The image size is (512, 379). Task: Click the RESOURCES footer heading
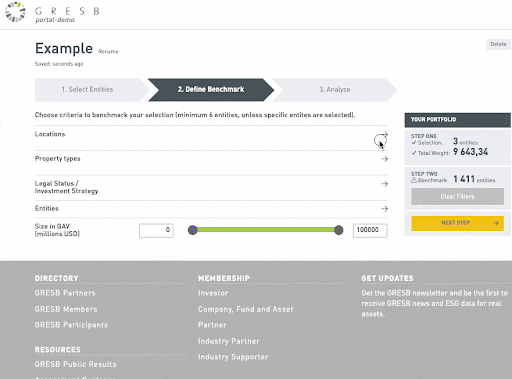click(x=58, y=350)
